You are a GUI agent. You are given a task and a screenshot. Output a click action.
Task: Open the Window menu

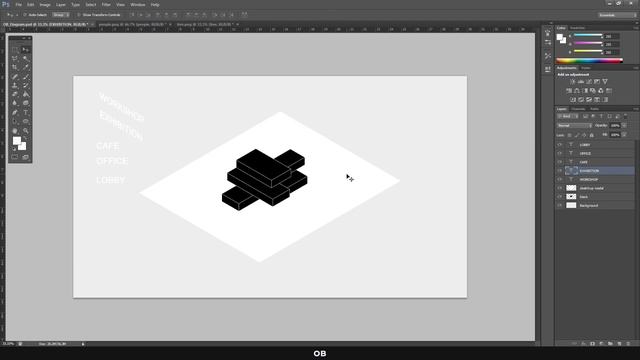click(138, 4)
